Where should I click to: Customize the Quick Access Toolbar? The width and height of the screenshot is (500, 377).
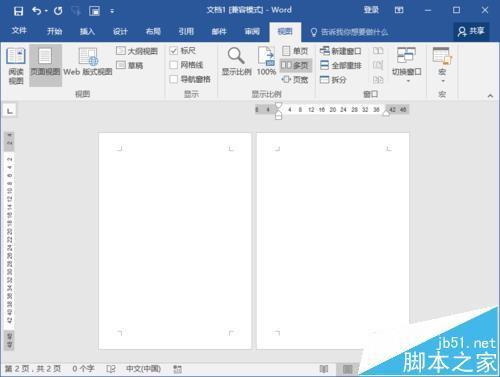point(112,11)
